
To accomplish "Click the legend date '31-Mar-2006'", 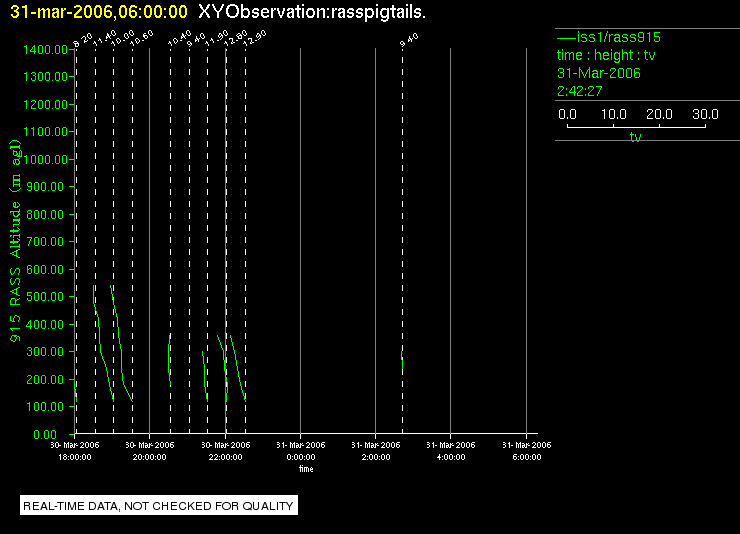I will tap(599, 73).
